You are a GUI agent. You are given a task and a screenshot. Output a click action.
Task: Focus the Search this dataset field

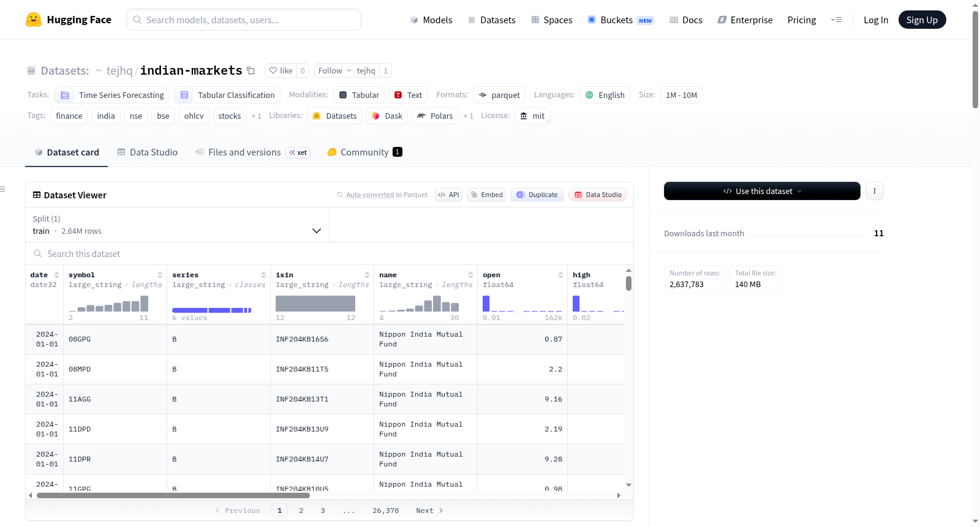point(330,254)
